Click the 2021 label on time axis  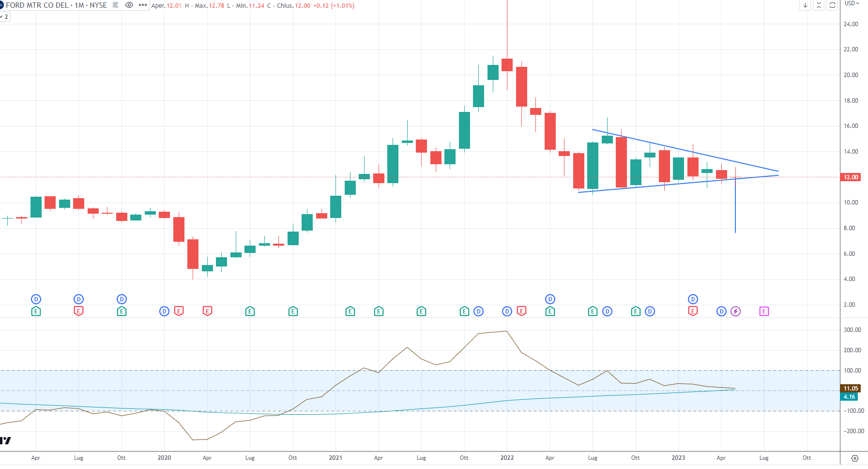[x=335, y=458]
